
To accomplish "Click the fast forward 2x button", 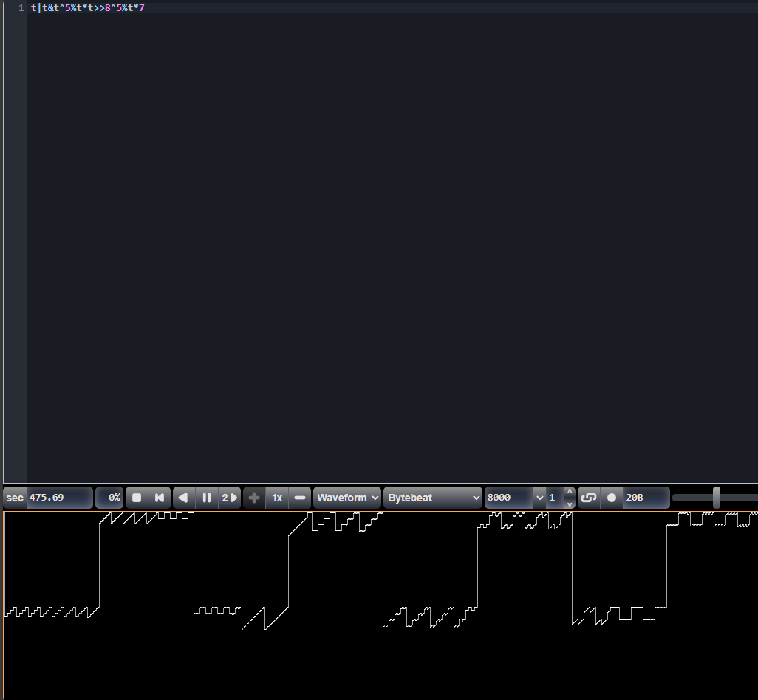I will point(230,498).
